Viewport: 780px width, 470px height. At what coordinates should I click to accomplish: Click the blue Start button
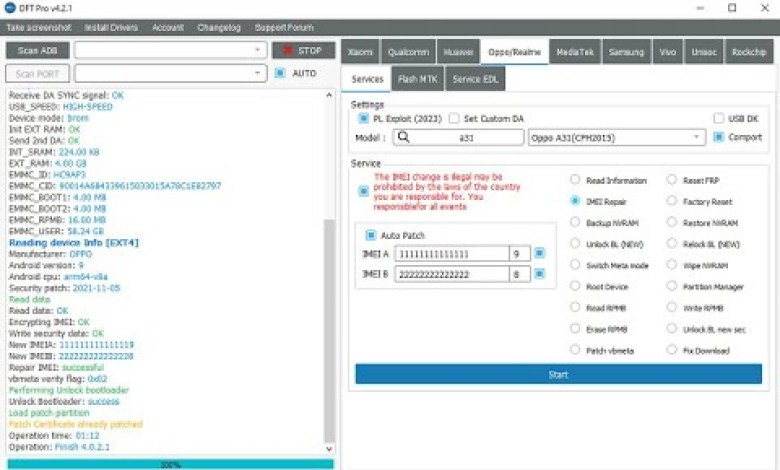pyautogui.click(x=558, y=374)
